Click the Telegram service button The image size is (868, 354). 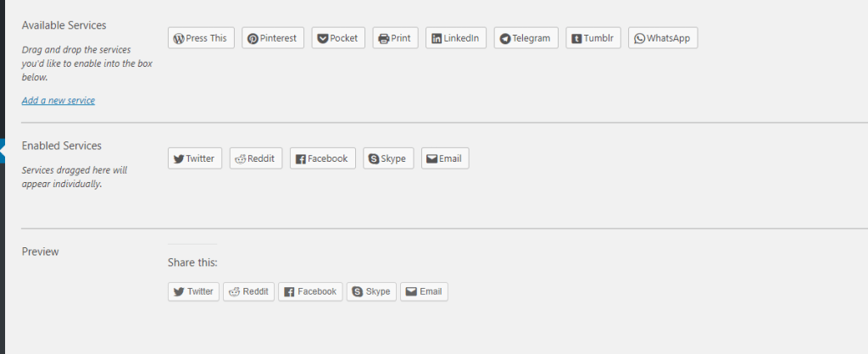tap(526, 38)
